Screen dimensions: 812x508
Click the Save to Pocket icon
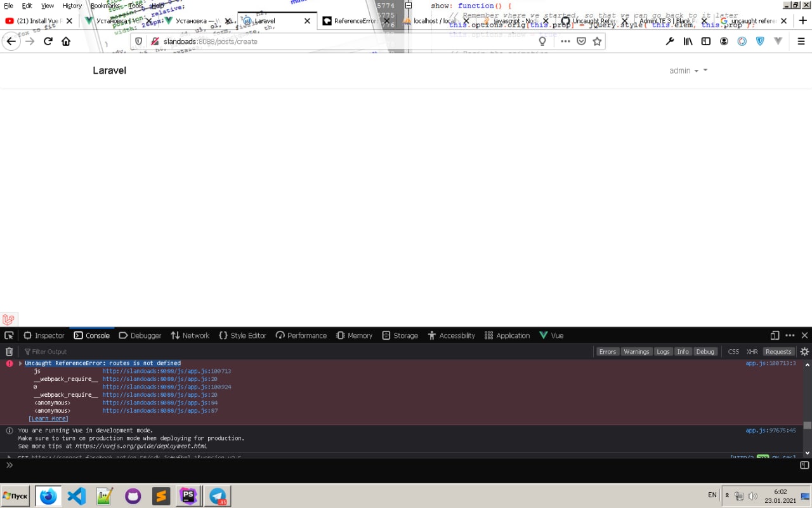[x=582, y=41]
